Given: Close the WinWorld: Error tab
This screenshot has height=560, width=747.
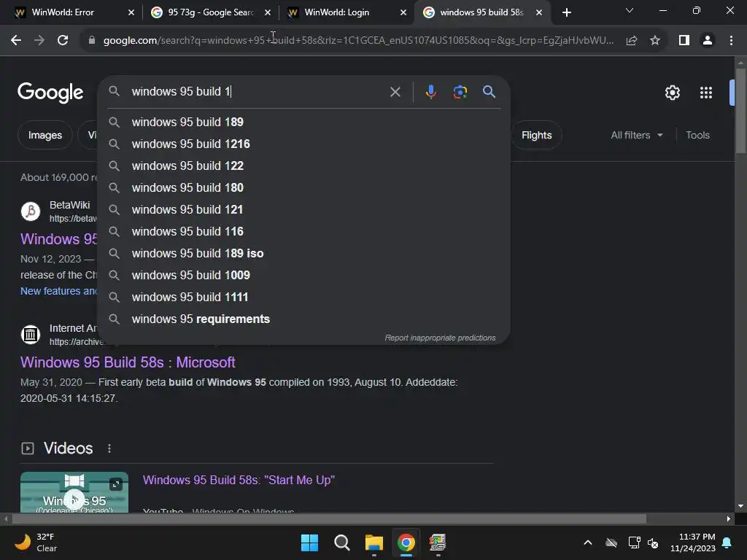Looking at the screenshot, I should 131,12.
